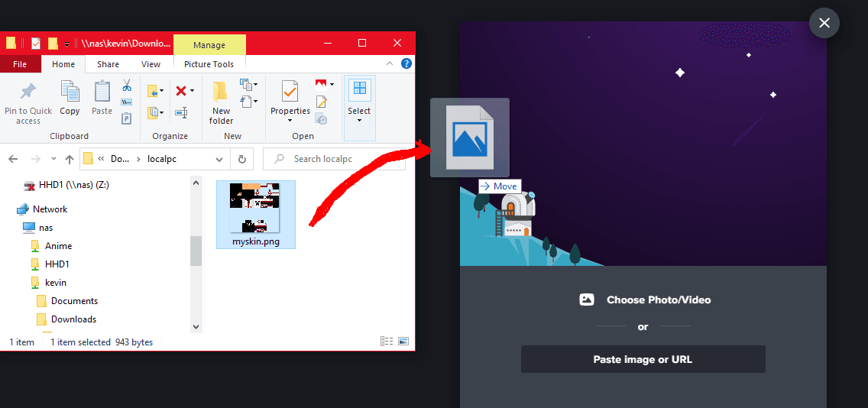Click the Copy icon in Clipboard group

point(70,98)
